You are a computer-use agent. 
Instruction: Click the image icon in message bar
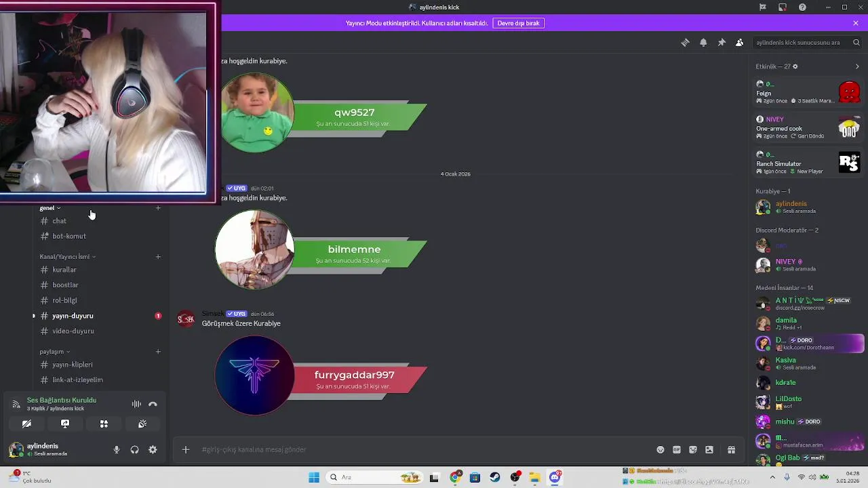point(709,449)
